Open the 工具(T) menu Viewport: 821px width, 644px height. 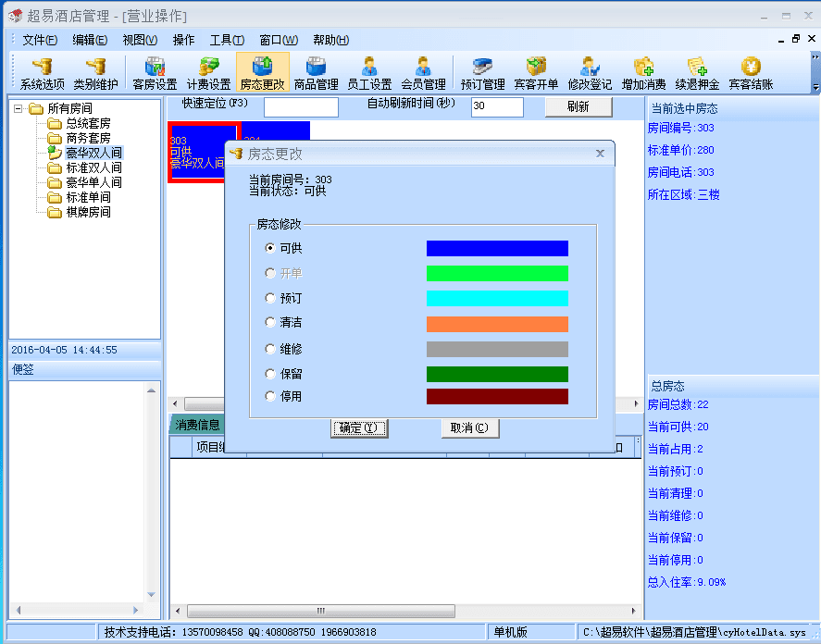(x=227, y=40)
